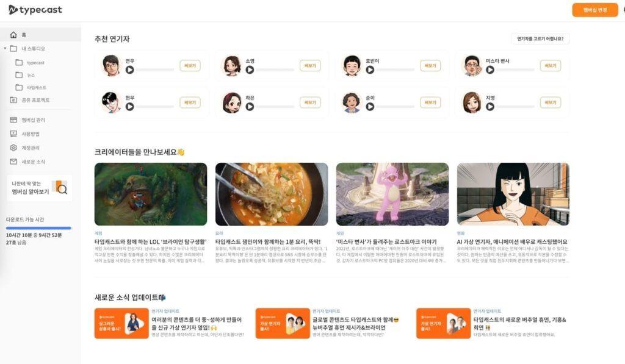Collapse the 내 스튜디오 folder tree arrow
Image resolution: width=625 pixels, height=364 pixels.
click(5, 49)
